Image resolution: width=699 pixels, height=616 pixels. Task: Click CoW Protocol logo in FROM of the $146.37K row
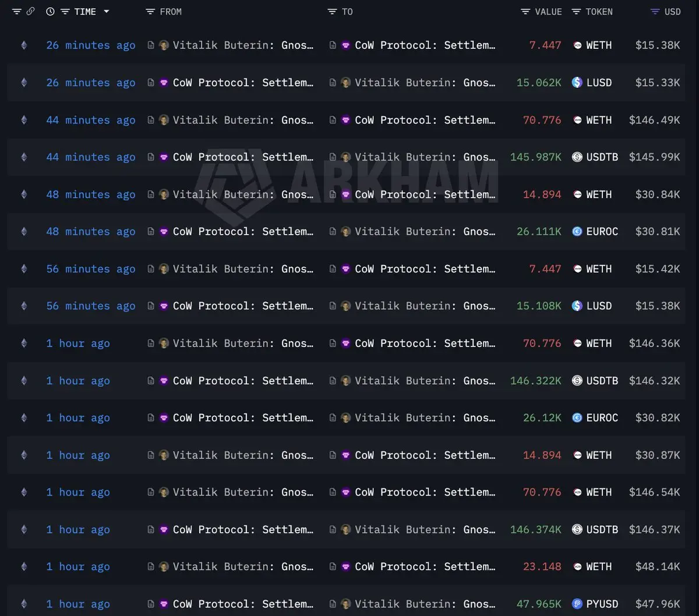[164, 529]
